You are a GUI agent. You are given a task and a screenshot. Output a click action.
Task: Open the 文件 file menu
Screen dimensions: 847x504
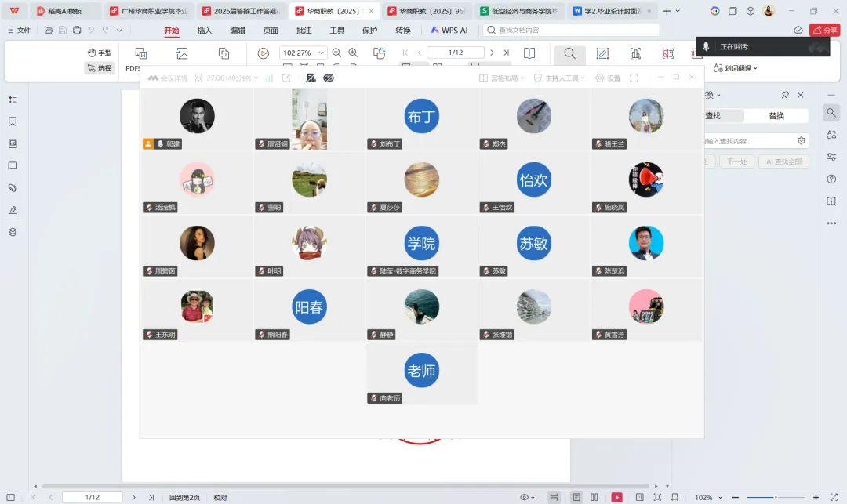pyautogui.click(x=19, y=31)
